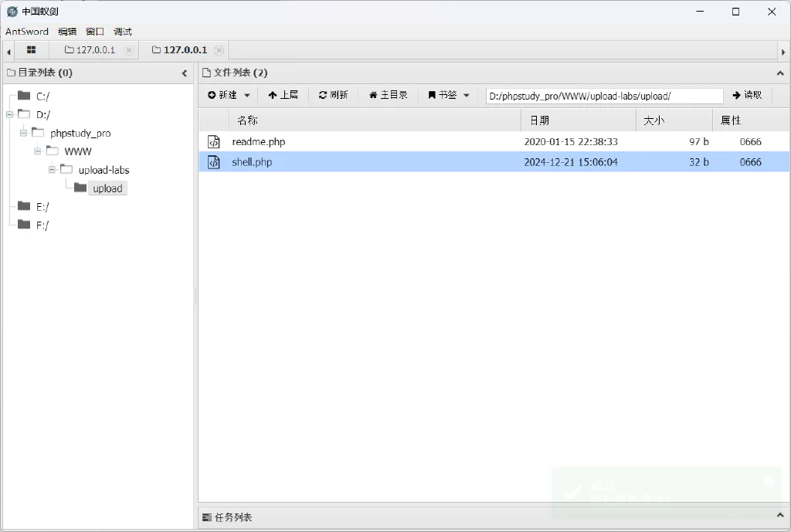Focus the directory path input field
The height and width of the screenshot is (532, 791).
(x=604, y=96)
